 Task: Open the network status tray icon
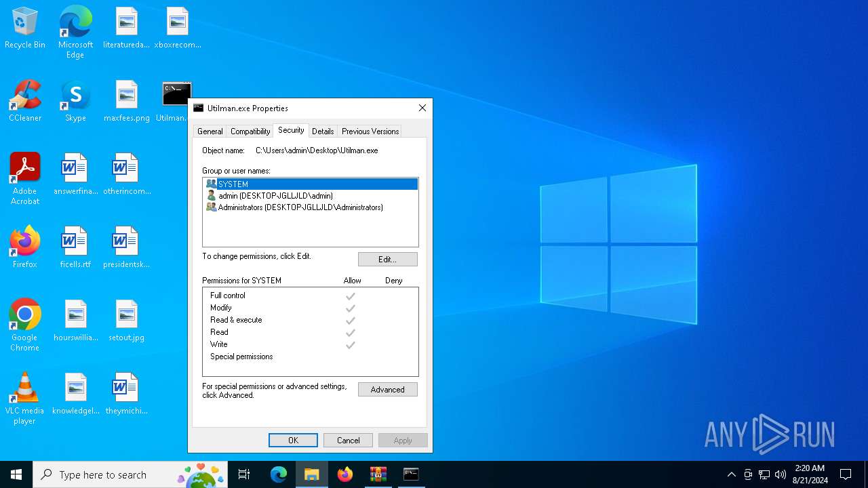(764, 474)
